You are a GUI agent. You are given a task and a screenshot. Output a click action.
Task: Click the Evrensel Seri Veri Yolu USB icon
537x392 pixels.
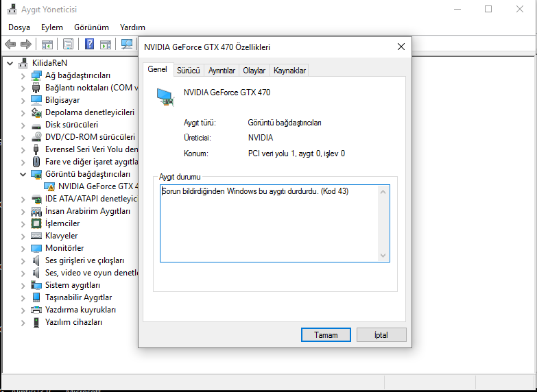pos(36,149)
